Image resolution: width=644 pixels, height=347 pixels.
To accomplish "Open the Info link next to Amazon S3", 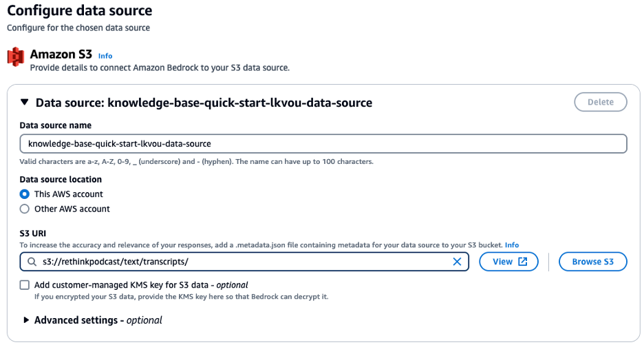I will pyautogui.click(x=105, y=56).
